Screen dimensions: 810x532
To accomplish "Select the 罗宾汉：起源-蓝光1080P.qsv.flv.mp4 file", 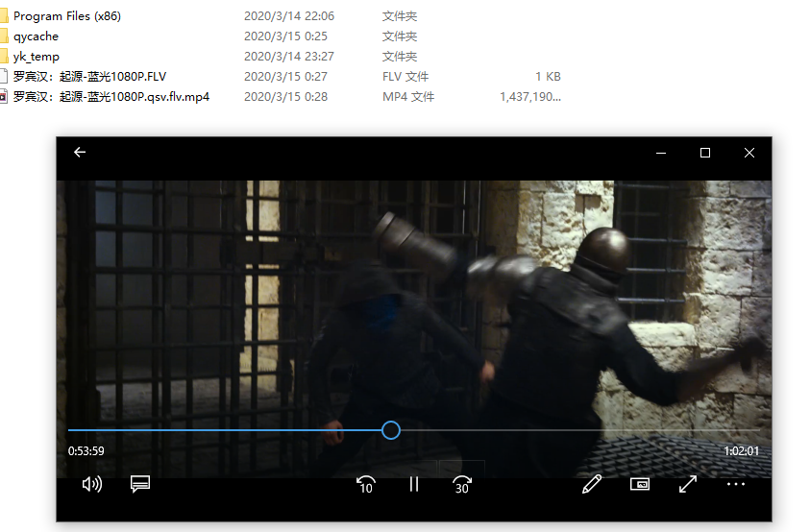I will [111, 97].
